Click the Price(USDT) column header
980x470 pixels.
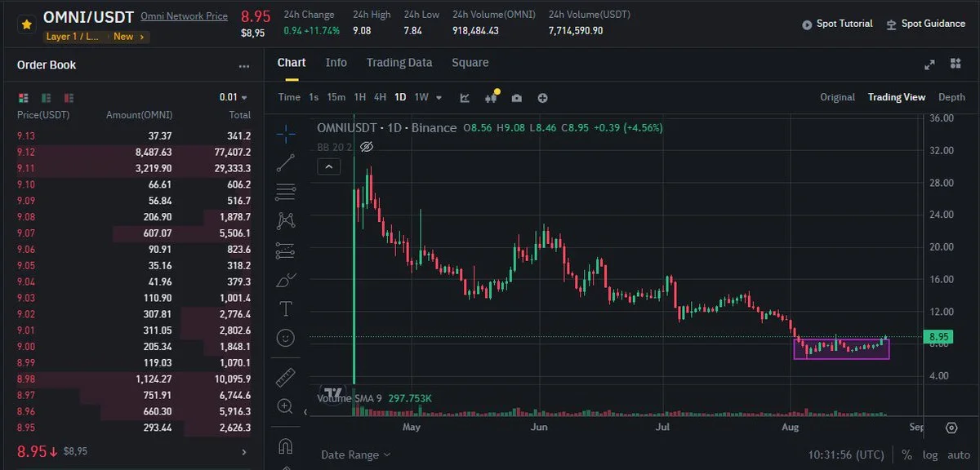coord(43,115)
